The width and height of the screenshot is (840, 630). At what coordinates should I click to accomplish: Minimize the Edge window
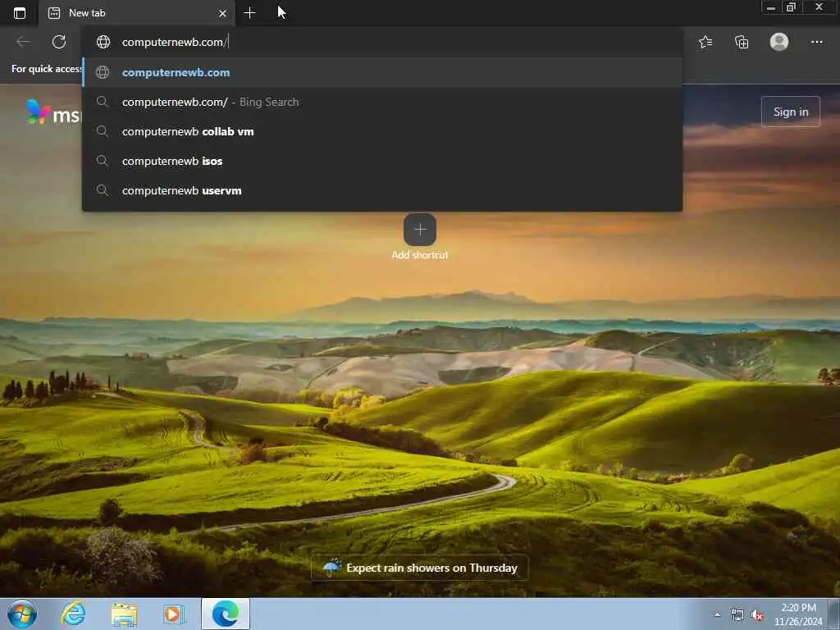(771, 7)
